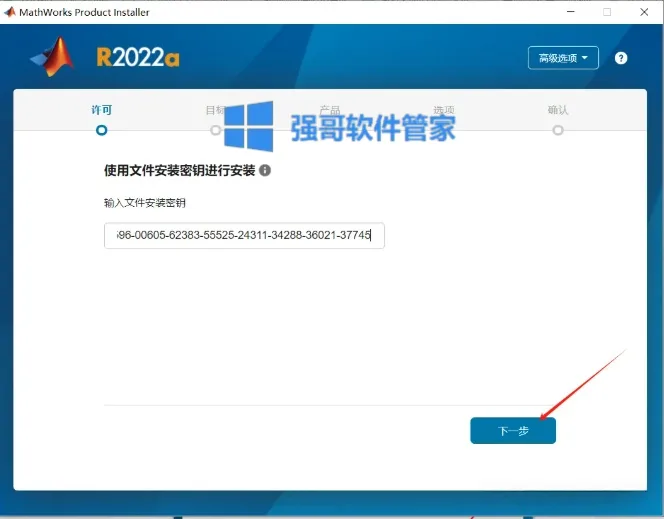Select the 许可 step tab

tap(102, 110)
